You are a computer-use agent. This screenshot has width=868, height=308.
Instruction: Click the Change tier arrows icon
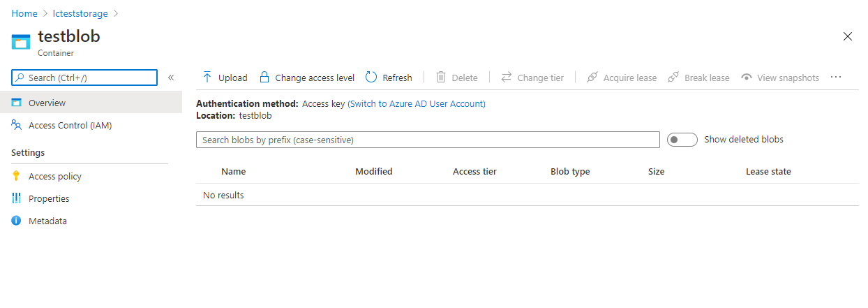click(507, 78)
